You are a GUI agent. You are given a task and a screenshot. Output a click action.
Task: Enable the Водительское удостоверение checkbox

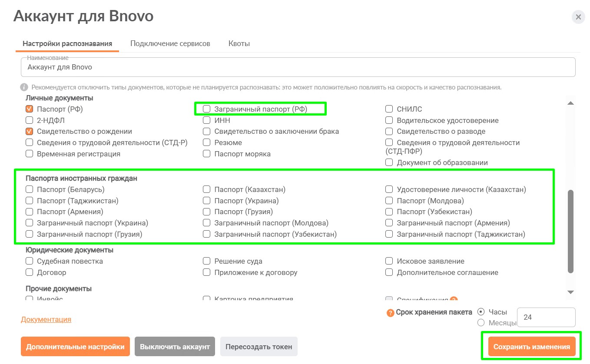point(389,120)
